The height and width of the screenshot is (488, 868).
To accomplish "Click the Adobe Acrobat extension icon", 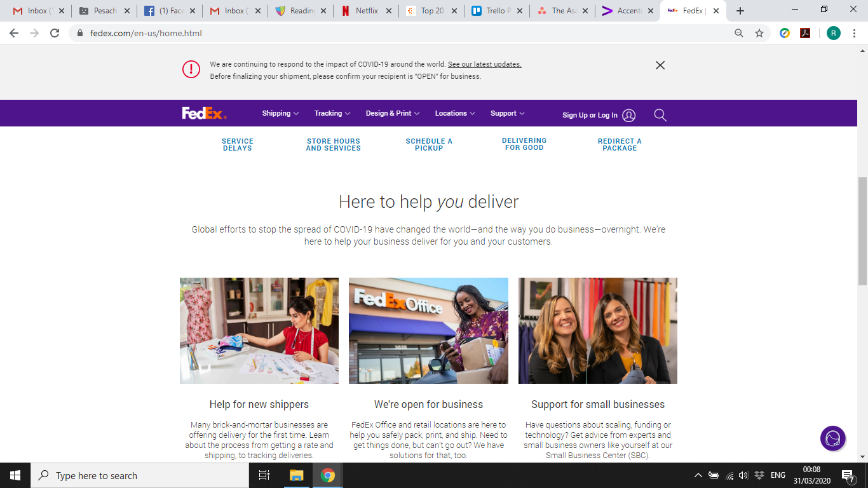I will tap(805, 33).
